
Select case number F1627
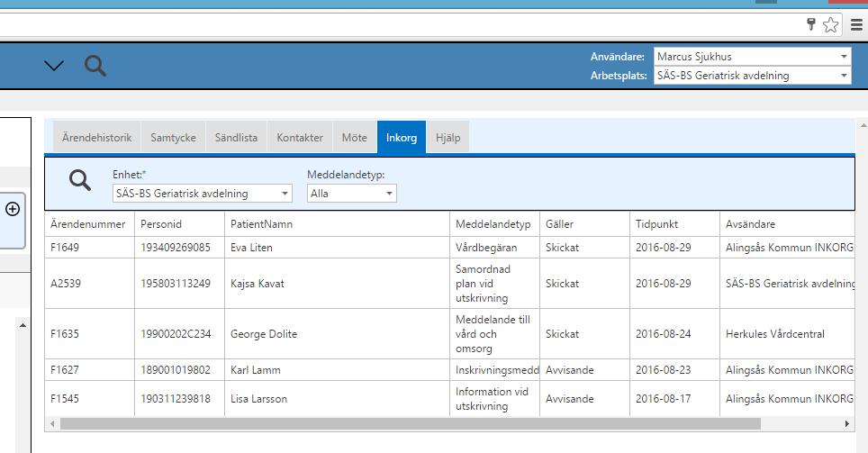(65, 370)
